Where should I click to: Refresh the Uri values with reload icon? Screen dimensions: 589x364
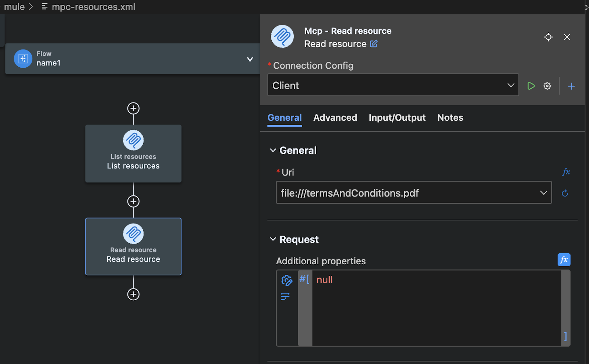pyautogui.click(x=565, y=193)
